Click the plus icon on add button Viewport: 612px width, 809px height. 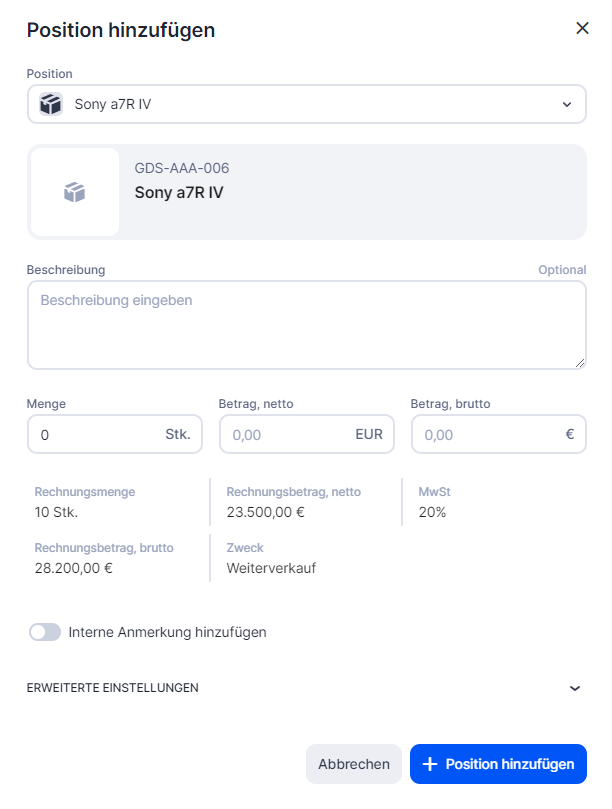point(430,764)
